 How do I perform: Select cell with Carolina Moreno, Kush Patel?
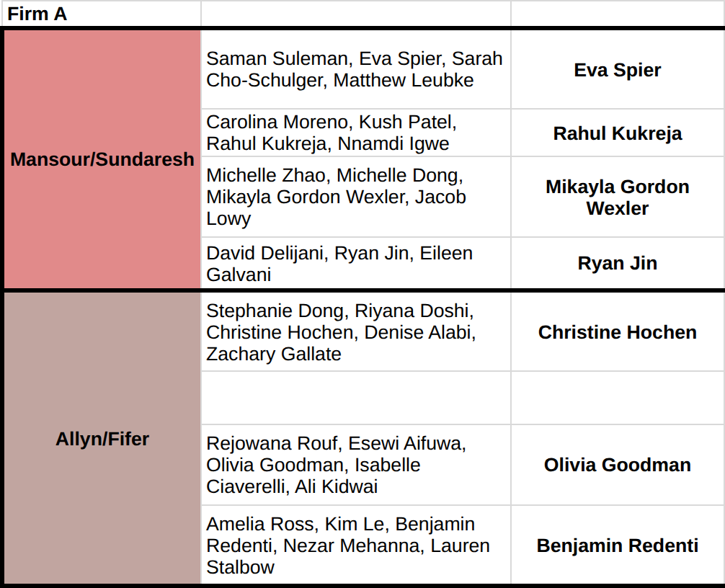[x=356, y=133]
